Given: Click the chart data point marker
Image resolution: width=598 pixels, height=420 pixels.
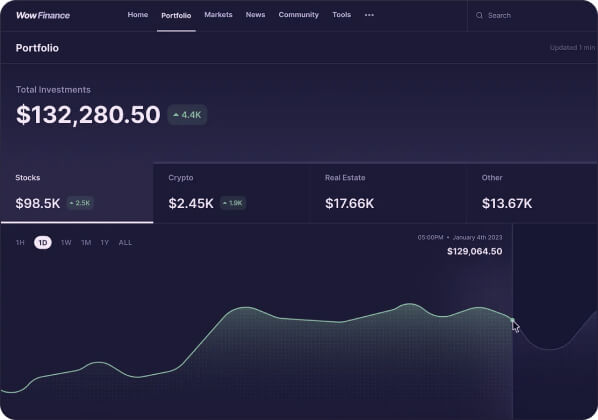Looking at the screenshot, I should 513,320.
